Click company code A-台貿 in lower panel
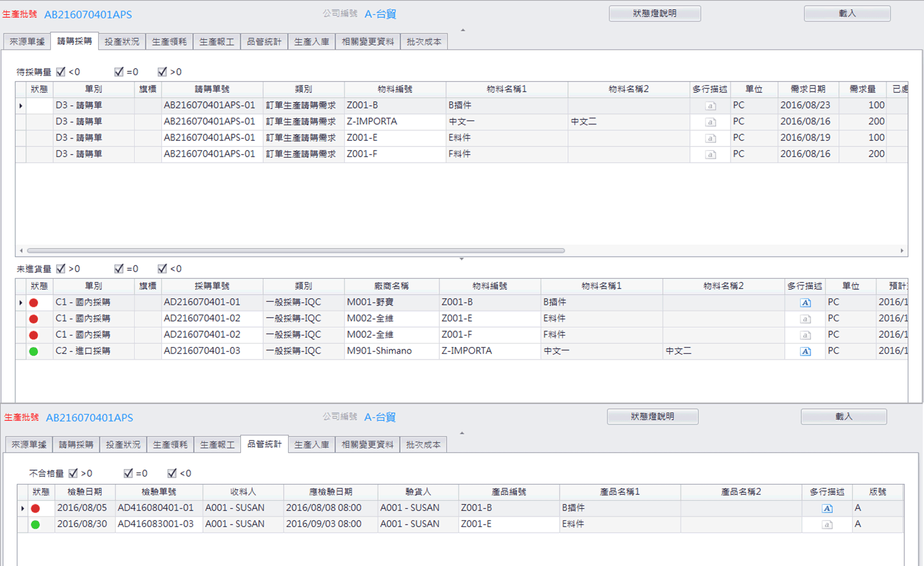The height and width of the screenshot is (566, 924). tap(380, 417)
